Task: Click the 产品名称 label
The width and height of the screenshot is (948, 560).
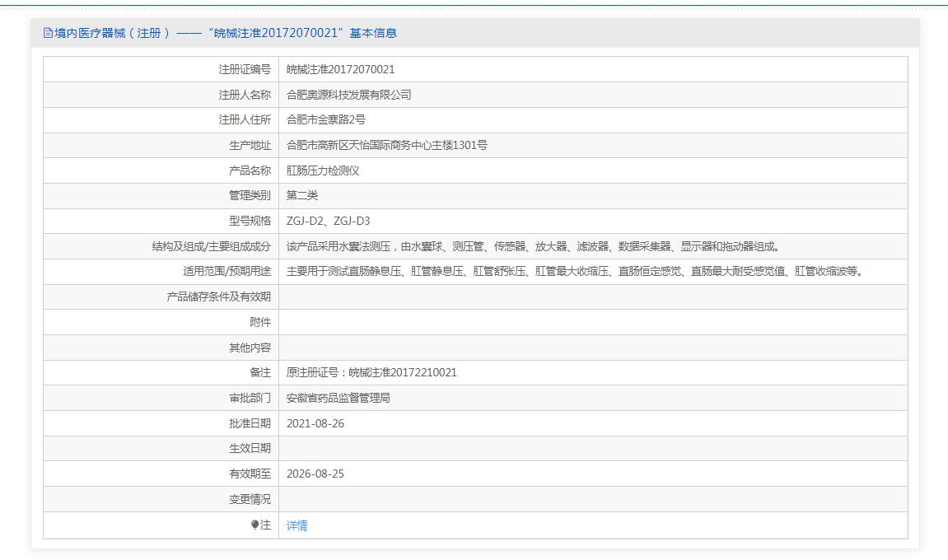Action: point(250,170)
